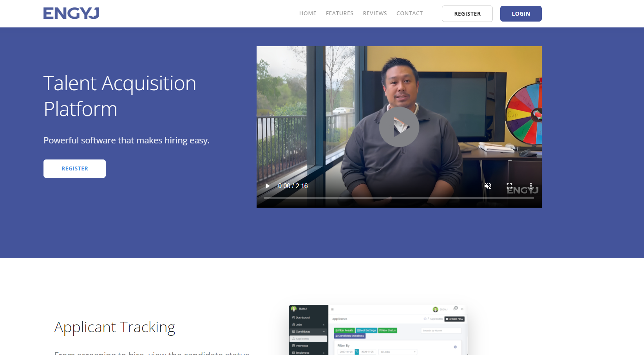Click Mail Settings button in dashboard preview

click(367, 330)
